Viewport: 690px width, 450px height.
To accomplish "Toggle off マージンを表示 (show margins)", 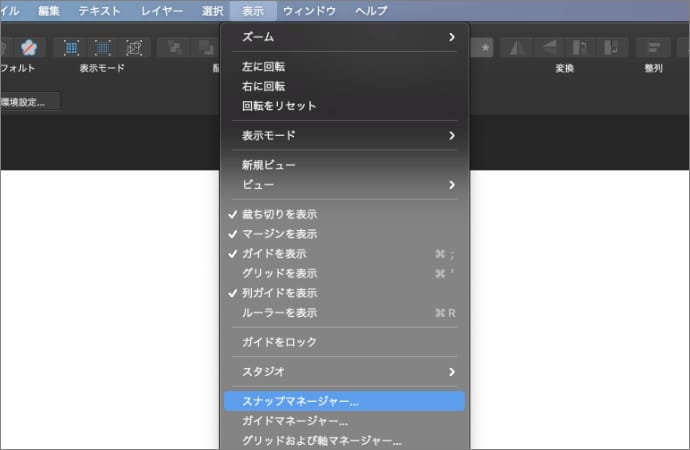I will click(x=279, y=234).
